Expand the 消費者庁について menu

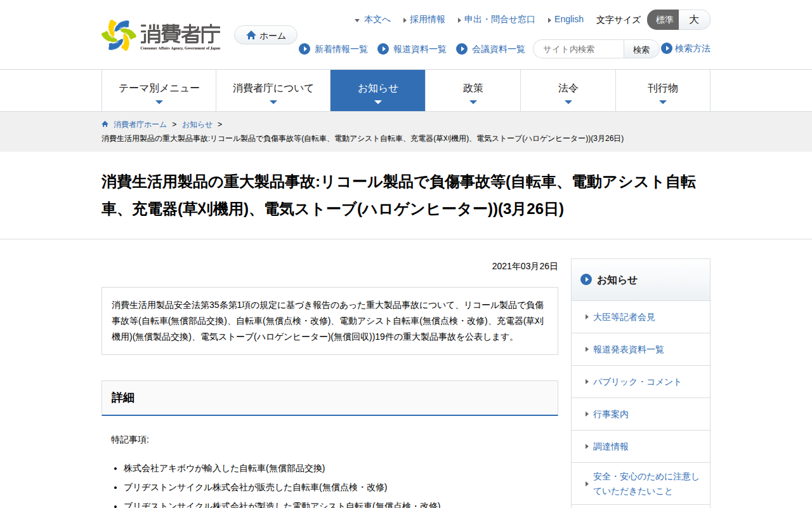[x=273, y=90]
